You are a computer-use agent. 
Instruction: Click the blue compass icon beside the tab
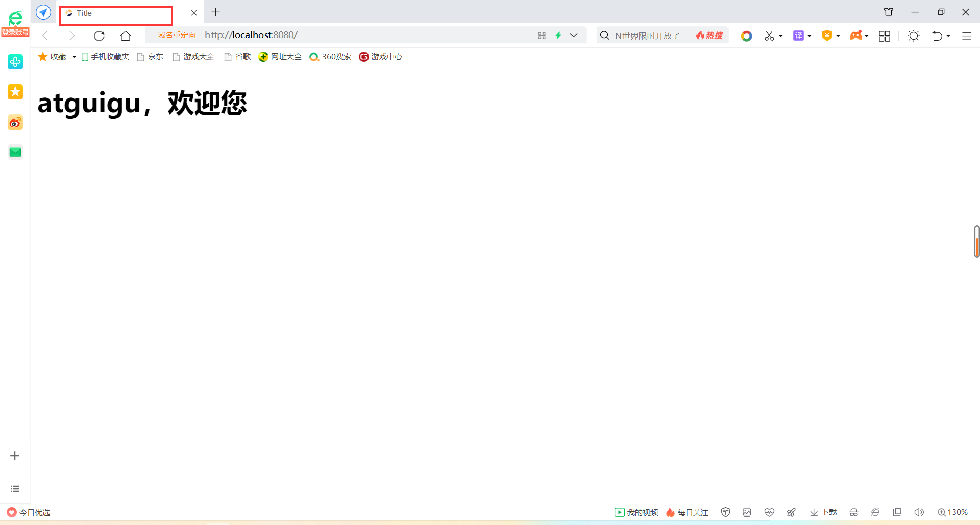[x=43, y=12]
